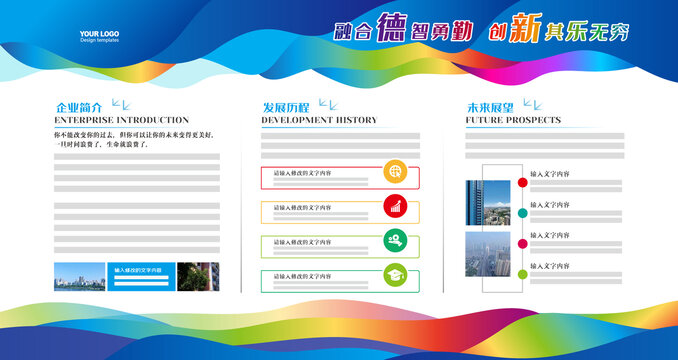Viewport: 678px width, 360px height.
Task: Click the 企业简介 heading
Action: (79, 107)
